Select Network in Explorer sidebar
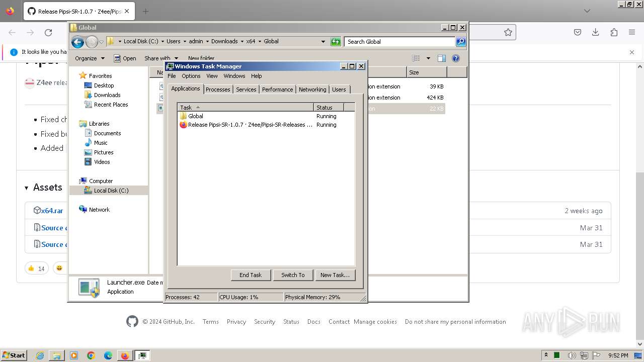Viewport: 644px width, 362px height. [99, 210]
